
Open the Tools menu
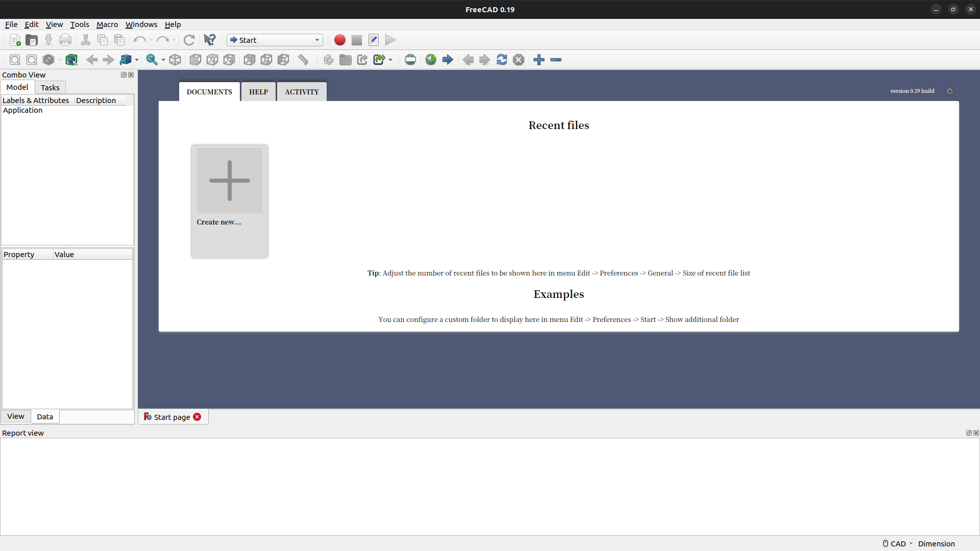pyautogui.click(x=80, y=24)
